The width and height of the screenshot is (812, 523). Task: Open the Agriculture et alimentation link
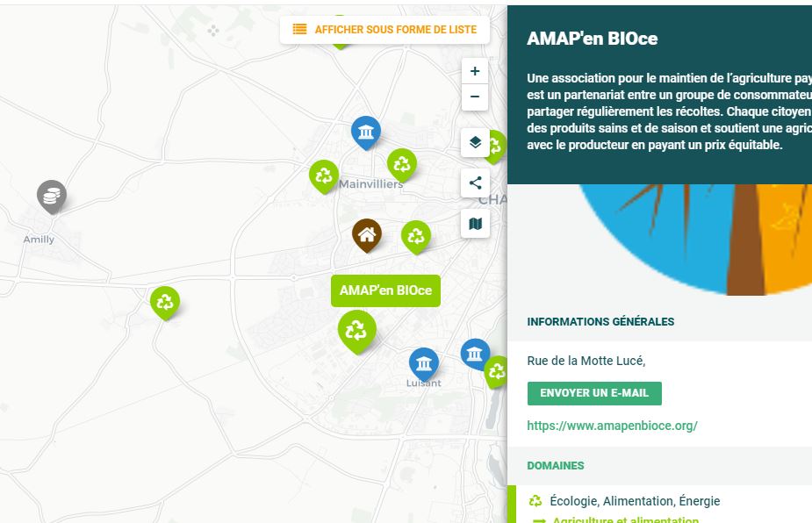(625, 520)
